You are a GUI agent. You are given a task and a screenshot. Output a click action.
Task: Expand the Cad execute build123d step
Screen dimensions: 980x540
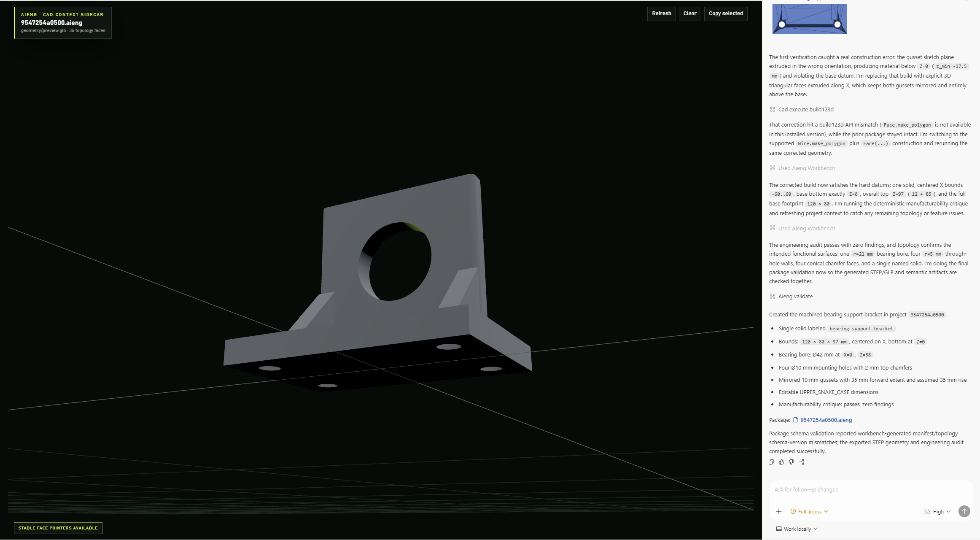click(805, 109)
